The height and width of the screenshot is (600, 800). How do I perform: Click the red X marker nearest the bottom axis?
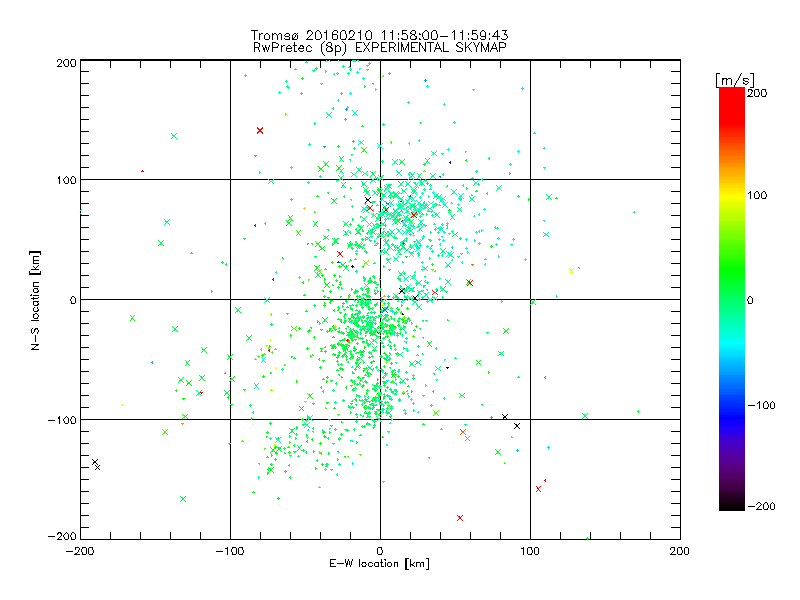click(460, 518)
